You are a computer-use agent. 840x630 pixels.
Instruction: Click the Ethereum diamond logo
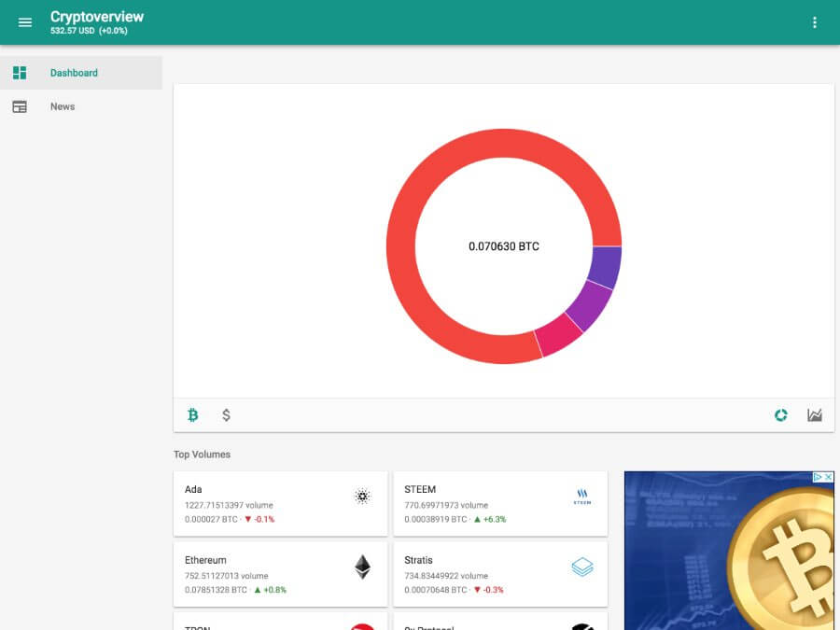(x=362, y=567)
